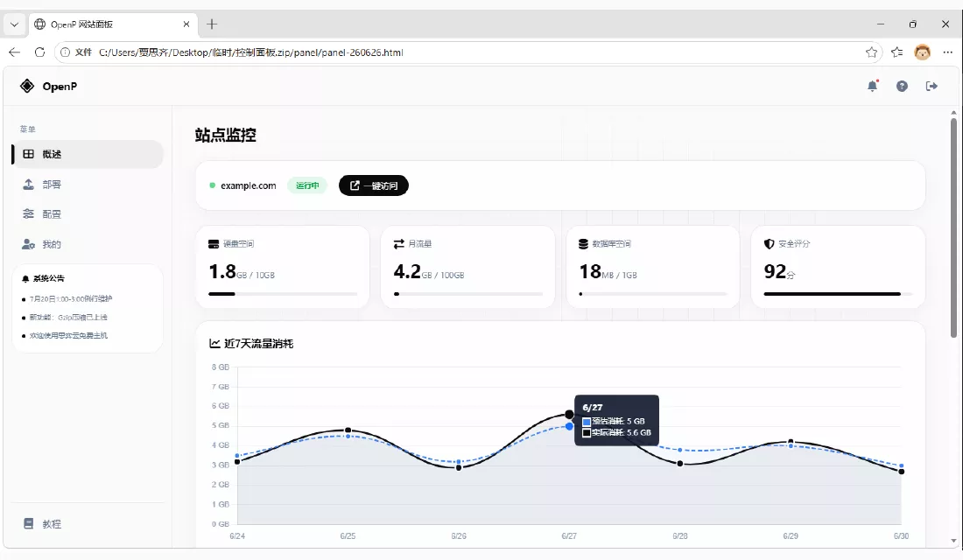The image size is (963, 560).
Task: Click the 6/27 tooltip title
Action: (593, 408)
